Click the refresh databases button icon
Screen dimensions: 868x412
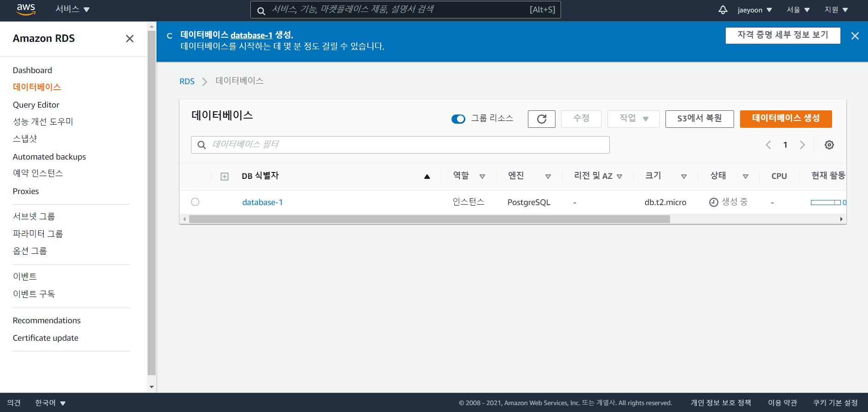click(542, 119)
